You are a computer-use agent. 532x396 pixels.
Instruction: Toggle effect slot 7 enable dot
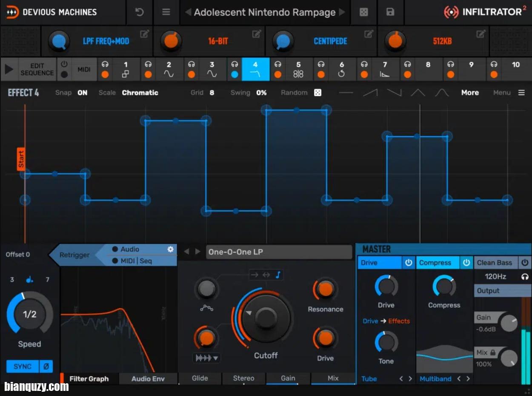tap(364, 75)
